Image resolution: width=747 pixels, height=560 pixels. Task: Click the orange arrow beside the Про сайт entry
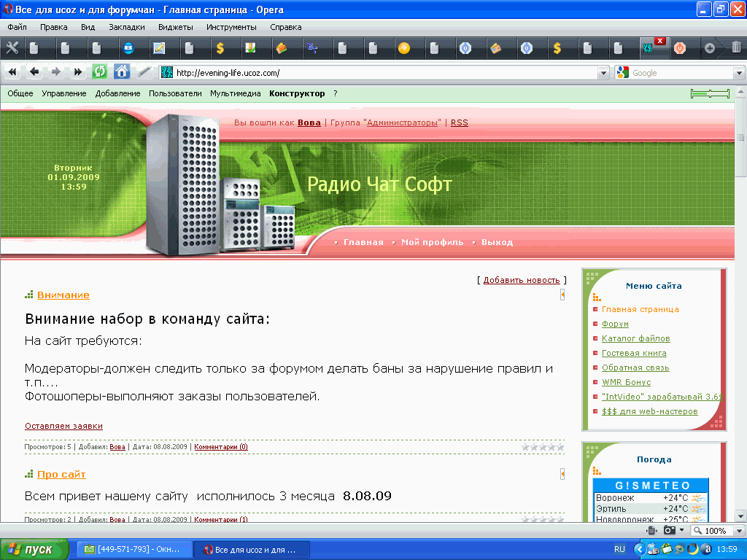pyautogui.click(x=562, y=474)
